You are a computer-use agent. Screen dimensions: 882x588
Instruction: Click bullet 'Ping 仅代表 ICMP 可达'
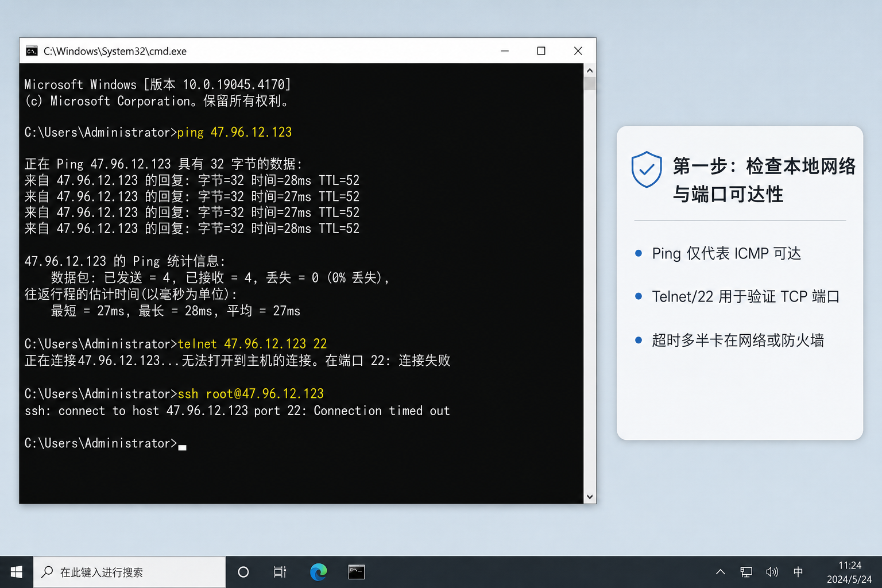coord(726,253)
